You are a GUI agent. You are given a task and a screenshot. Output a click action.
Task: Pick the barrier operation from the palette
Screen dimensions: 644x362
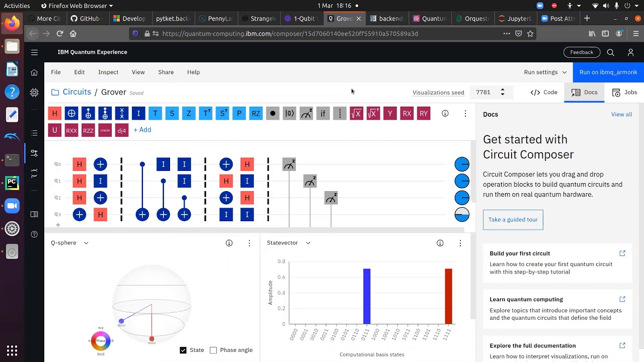340,114
